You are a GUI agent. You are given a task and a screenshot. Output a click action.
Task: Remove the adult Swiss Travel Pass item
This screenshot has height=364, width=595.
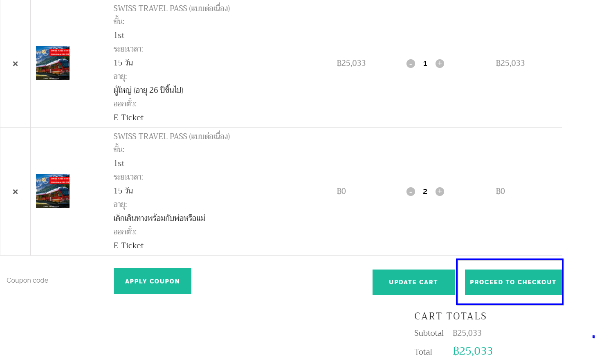point(15,64)
